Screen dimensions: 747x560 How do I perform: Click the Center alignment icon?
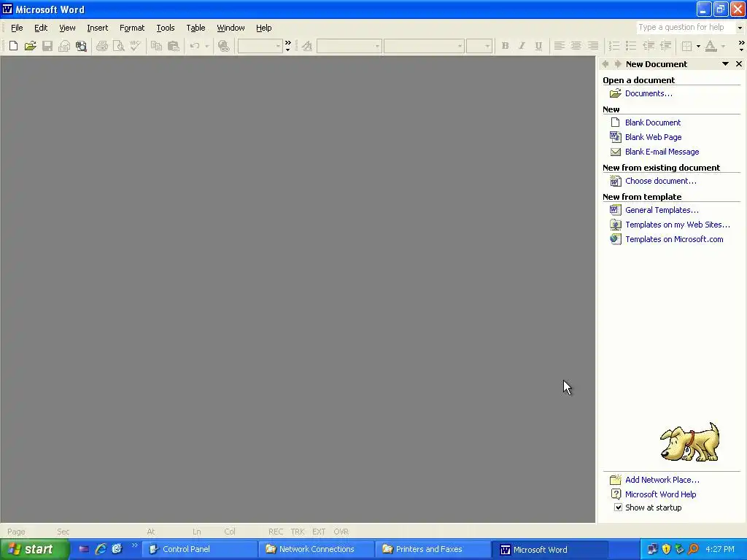click(576, 46)
